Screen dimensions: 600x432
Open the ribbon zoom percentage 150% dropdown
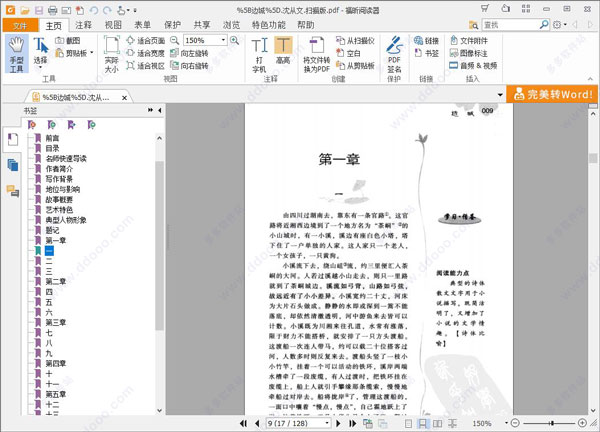coord(223,40)
